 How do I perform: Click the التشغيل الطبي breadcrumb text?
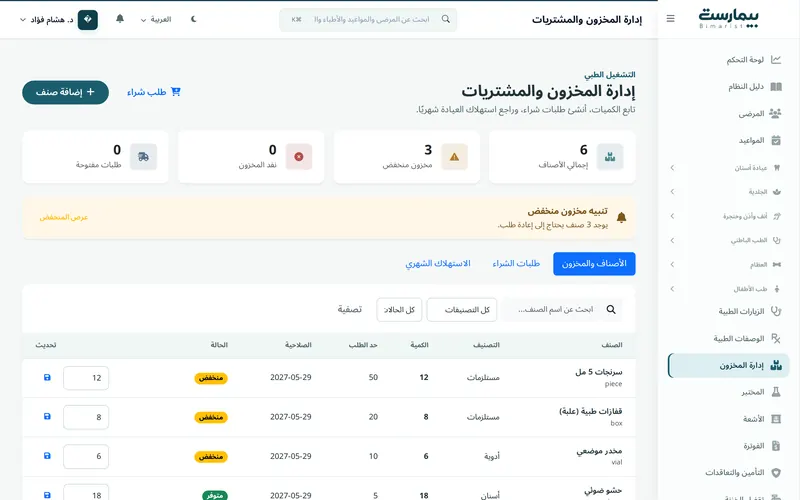pos(610,74)
